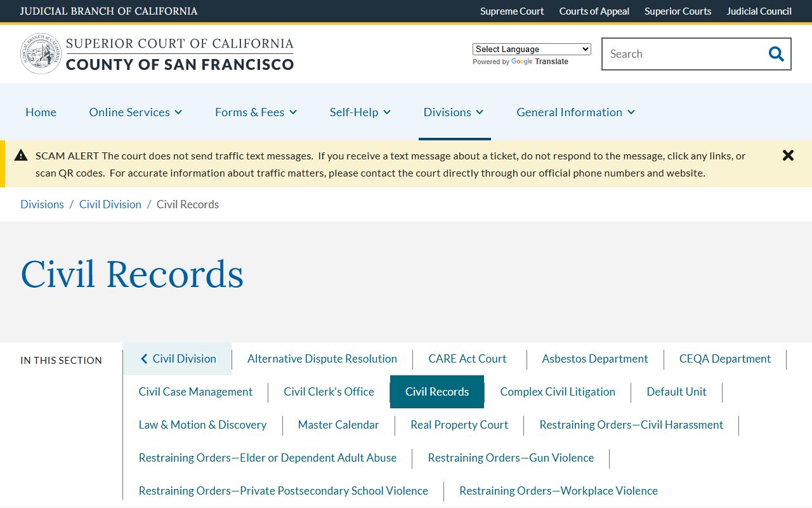Screen dimensions: 812x508
Task: Open the Master Calendar section
Action: tap(339, 425)
